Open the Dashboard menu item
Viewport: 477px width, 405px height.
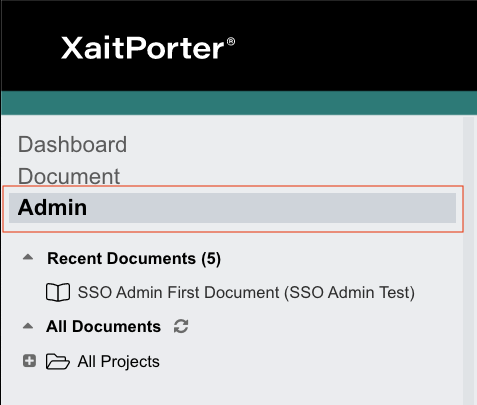click(x=72, y=145)
